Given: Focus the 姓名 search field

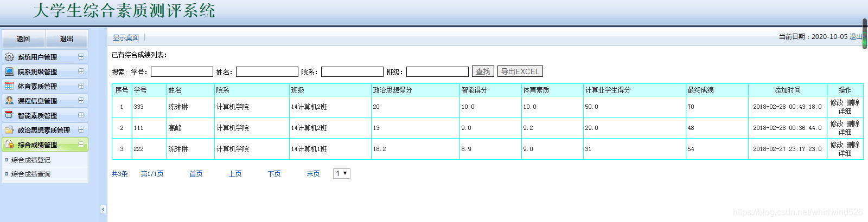Looking at the screenshot, I should pyautogui.click(x=267, y=71).
